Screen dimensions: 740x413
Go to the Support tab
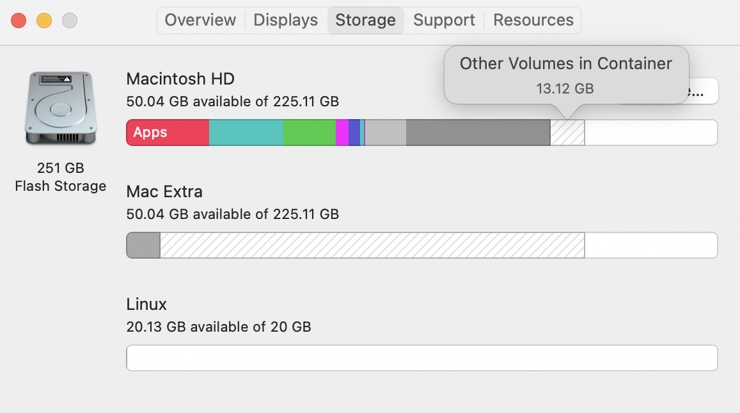444,20
